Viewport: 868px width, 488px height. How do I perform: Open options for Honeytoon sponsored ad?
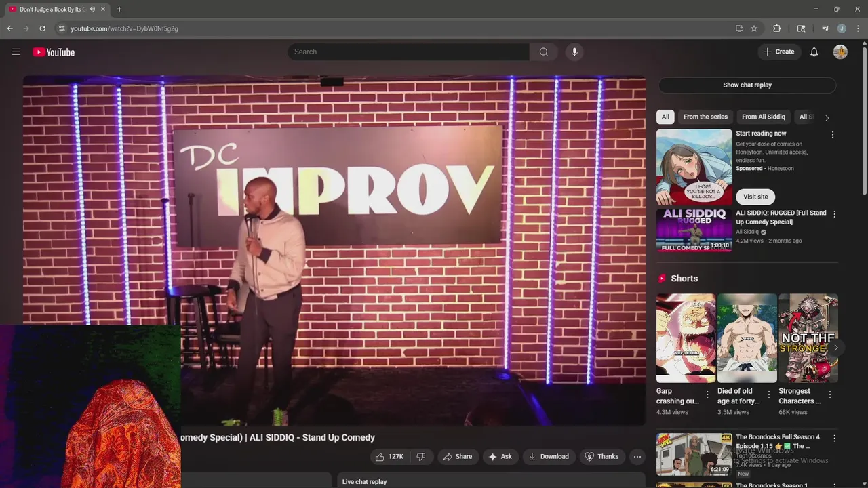833,135
